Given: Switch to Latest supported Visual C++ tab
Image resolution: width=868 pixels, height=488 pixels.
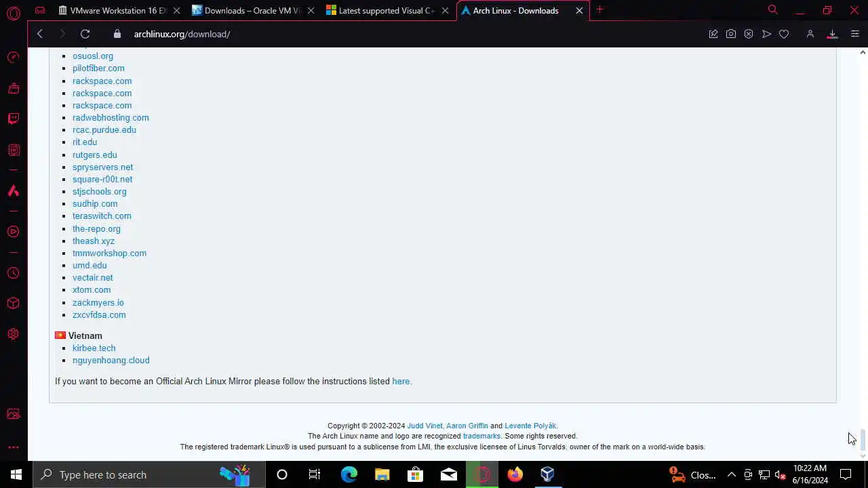Looking at the screenshot, I should (x=387, y=10).
